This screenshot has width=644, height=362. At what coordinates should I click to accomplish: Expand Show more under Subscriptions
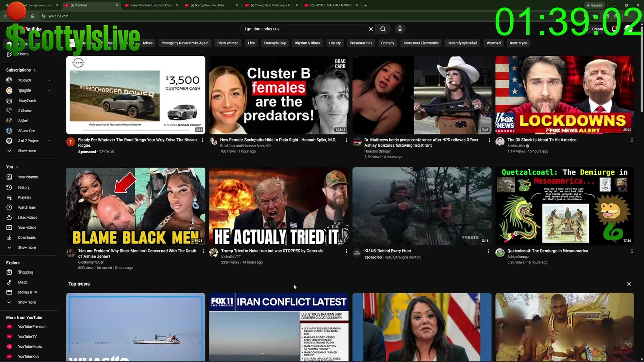pyautogui.click(x=27, y=151)
